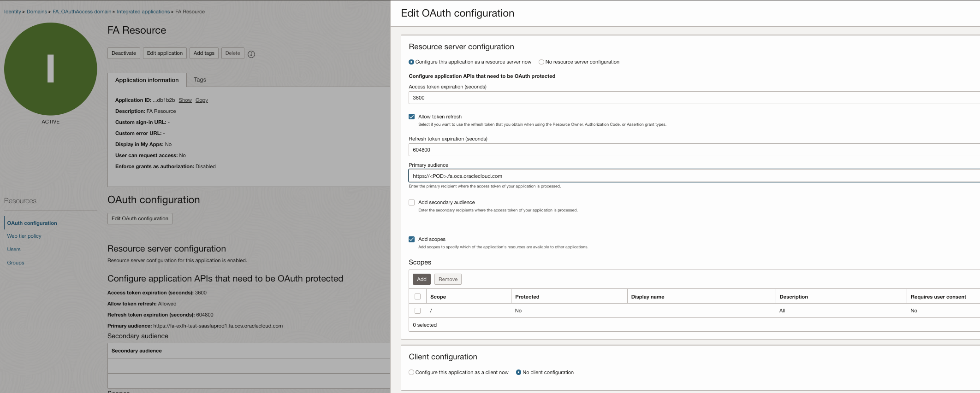Select No resource server configuration

click(541, 62)
